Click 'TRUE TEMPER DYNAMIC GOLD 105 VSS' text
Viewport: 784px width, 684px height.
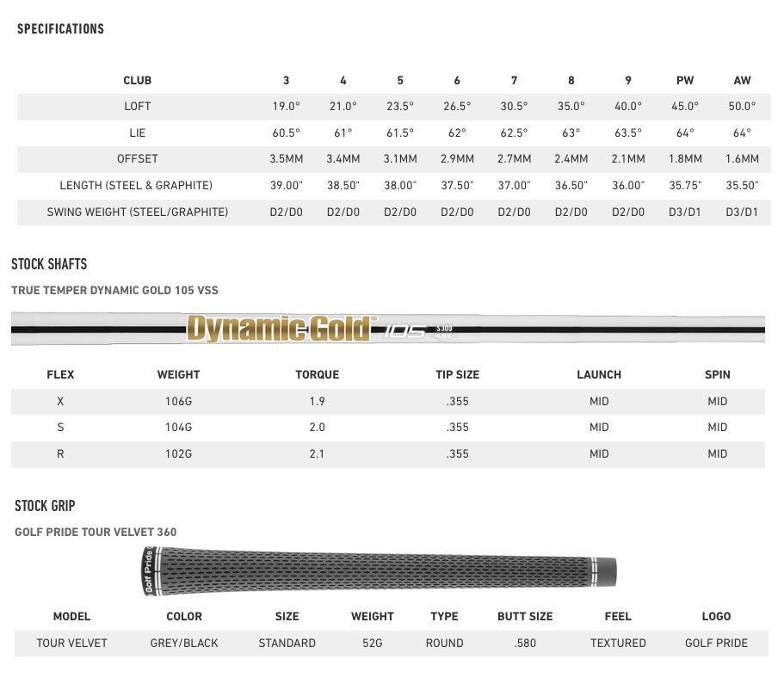pos(115,291)
